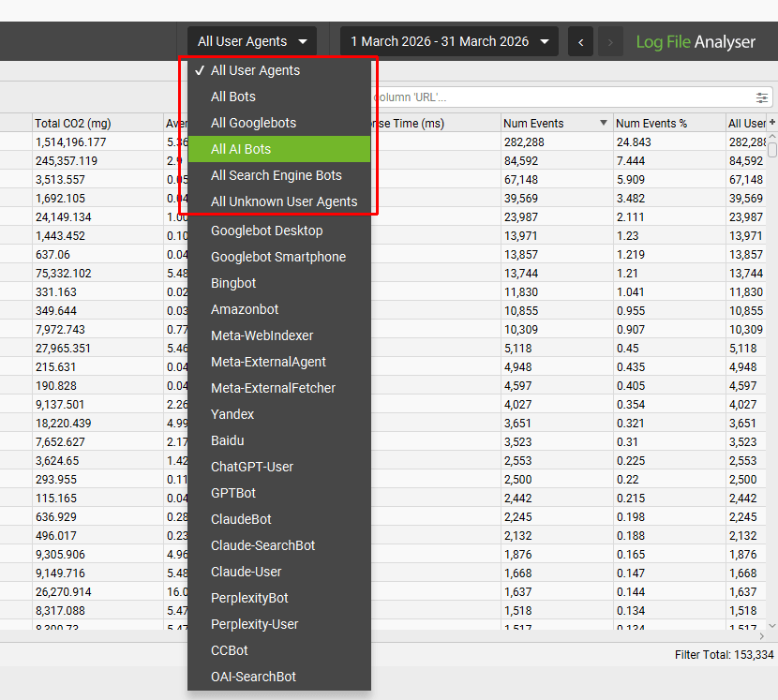Choose ClaudeBot from the user agent list
This screenshot has height=700, width=778.
(245, 519)
